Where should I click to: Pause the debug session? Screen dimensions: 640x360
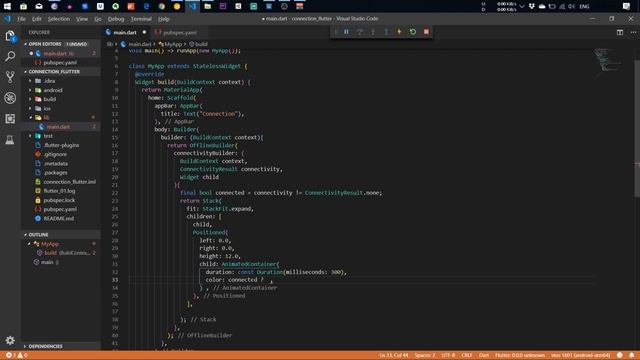pos(346,32)
